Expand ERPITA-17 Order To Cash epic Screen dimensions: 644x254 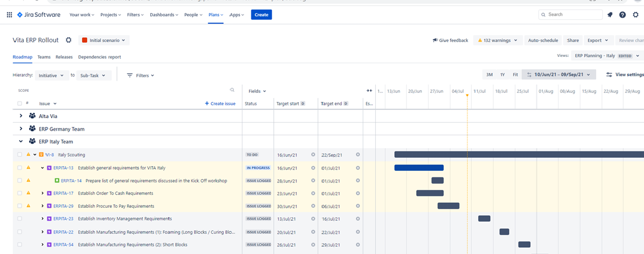click(42, 193)
